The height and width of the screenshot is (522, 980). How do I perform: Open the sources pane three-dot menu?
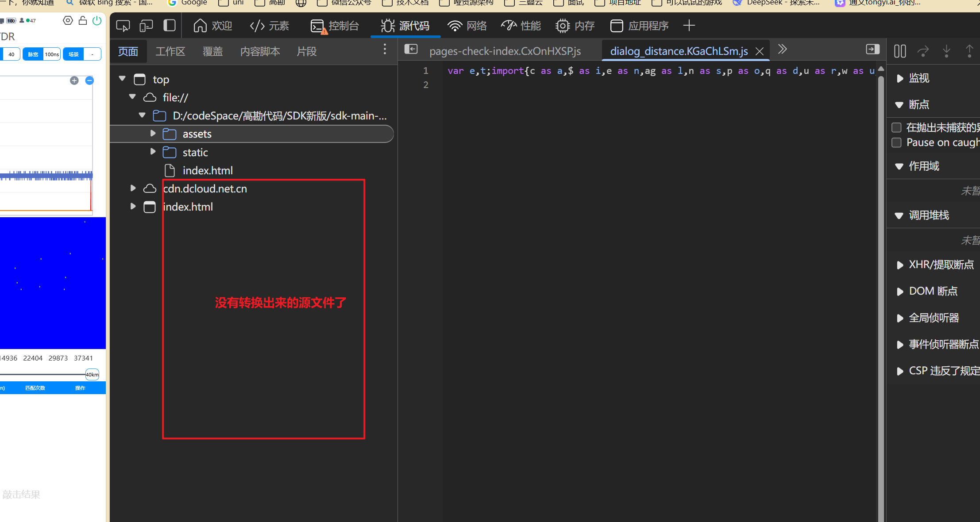pyautogui.click(x=385, y=50)
